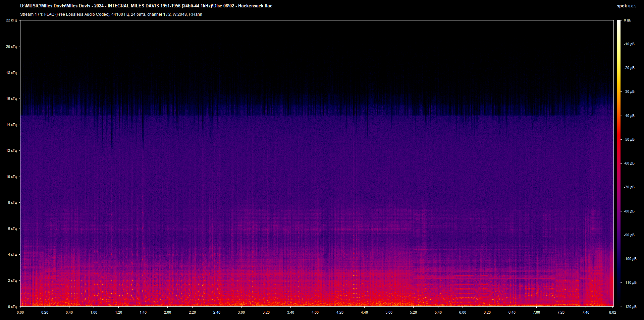Image resolution: width=644 pixels, height=320 pixels.
Task: Click the 2:20 time axis label
Action: click(192, 312)
